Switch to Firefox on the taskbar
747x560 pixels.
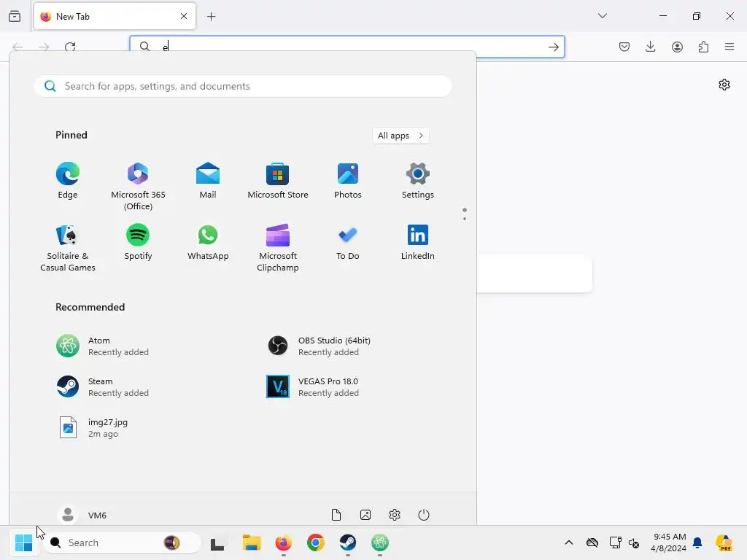pos(284,542)
